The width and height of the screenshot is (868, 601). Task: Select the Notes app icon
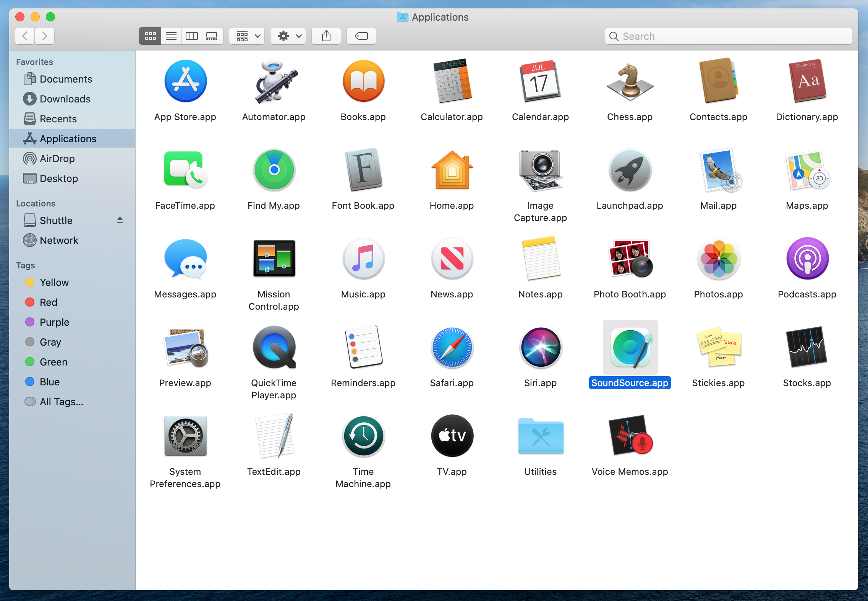pos(541,258)
